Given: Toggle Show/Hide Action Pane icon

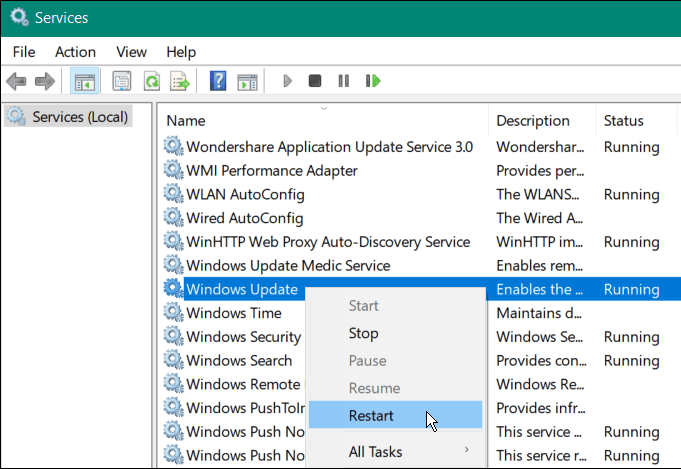Looking at the screenshot, I should tap(247, 81).
